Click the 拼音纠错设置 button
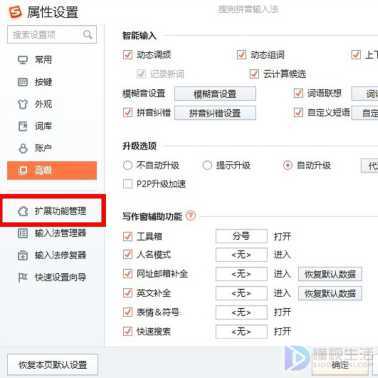 coord(215,113)
